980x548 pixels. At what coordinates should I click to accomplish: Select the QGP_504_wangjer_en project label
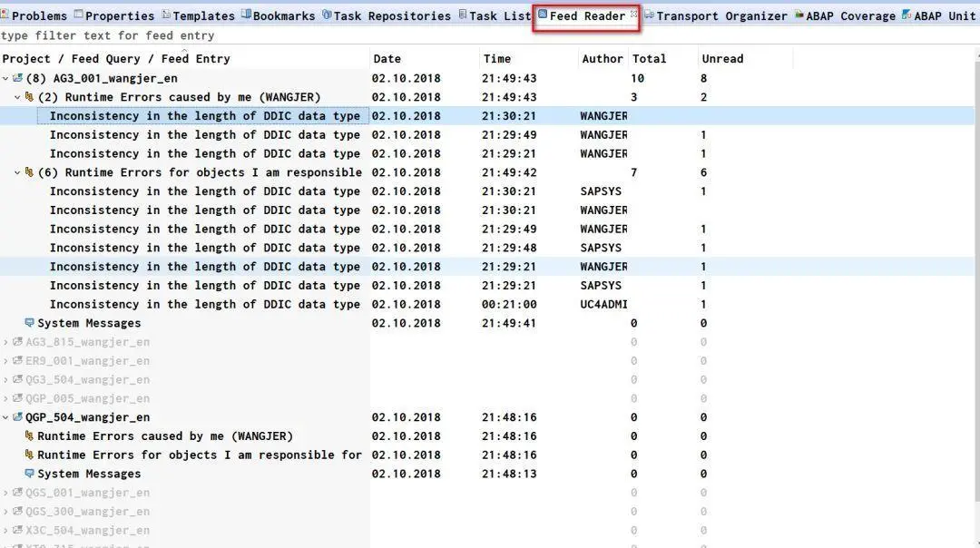[87, 417]
